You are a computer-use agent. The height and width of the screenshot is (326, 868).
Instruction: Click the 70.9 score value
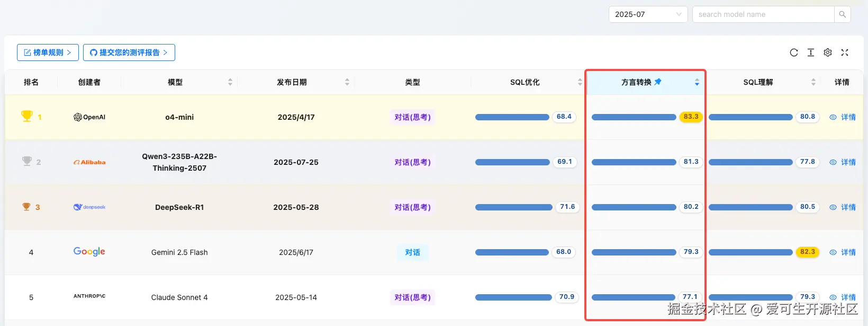(x=567, y=297)
